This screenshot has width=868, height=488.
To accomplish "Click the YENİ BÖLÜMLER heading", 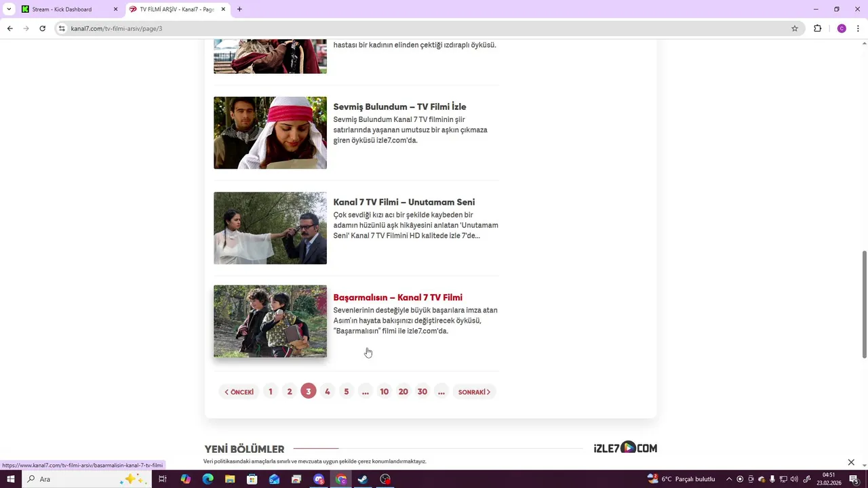I will tap(244, 449).
